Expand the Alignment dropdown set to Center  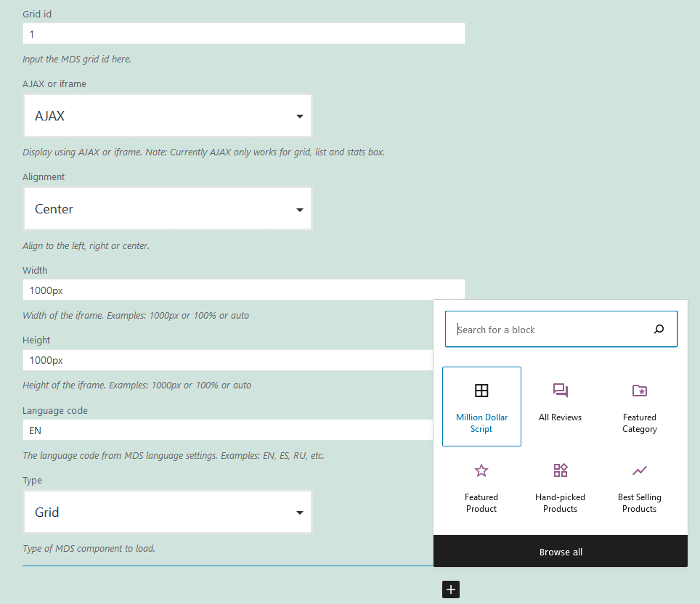168,209
